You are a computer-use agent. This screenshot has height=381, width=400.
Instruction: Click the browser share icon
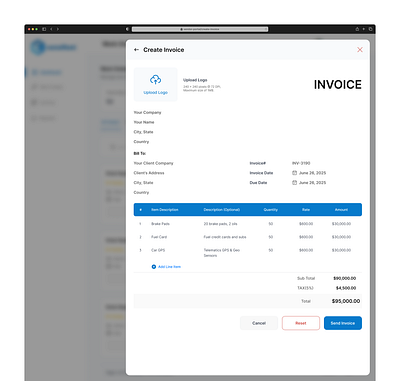[x=357, y=29]
